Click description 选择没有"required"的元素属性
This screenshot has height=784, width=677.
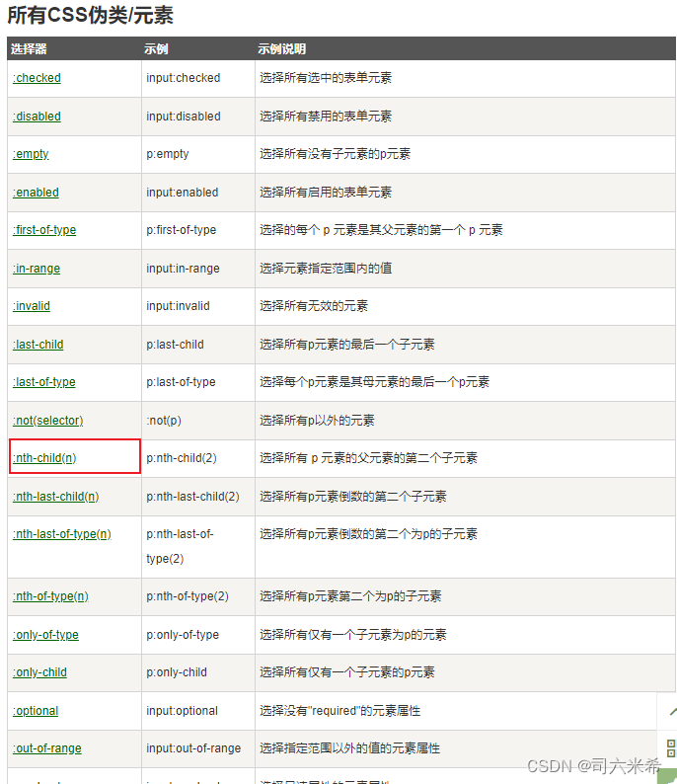coord(340,711)
